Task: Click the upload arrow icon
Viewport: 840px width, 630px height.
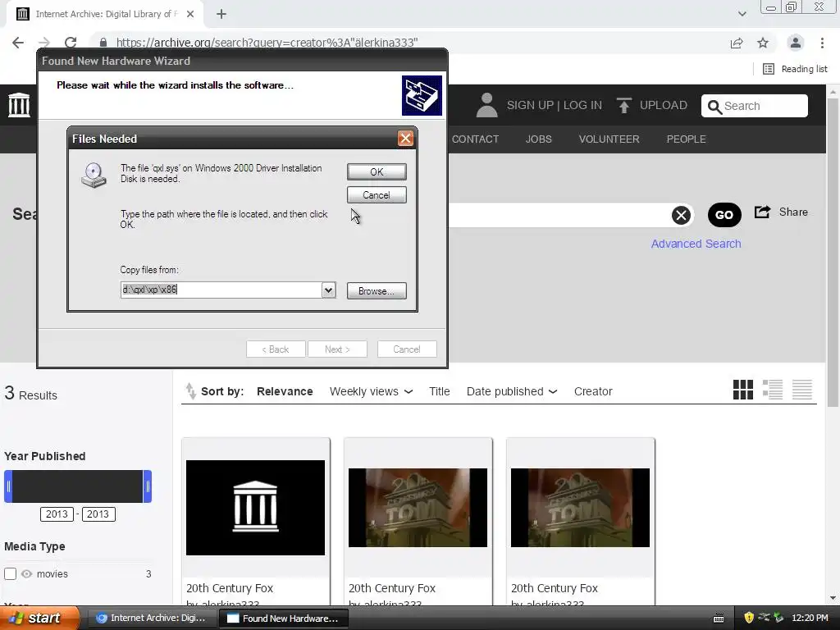Action: tap(623, 105)
